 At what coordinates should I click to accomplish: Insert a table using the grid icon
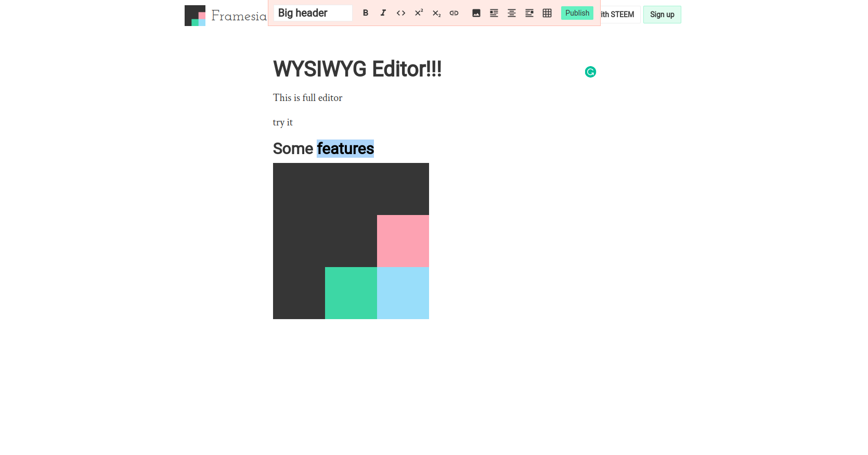[547, 13]
